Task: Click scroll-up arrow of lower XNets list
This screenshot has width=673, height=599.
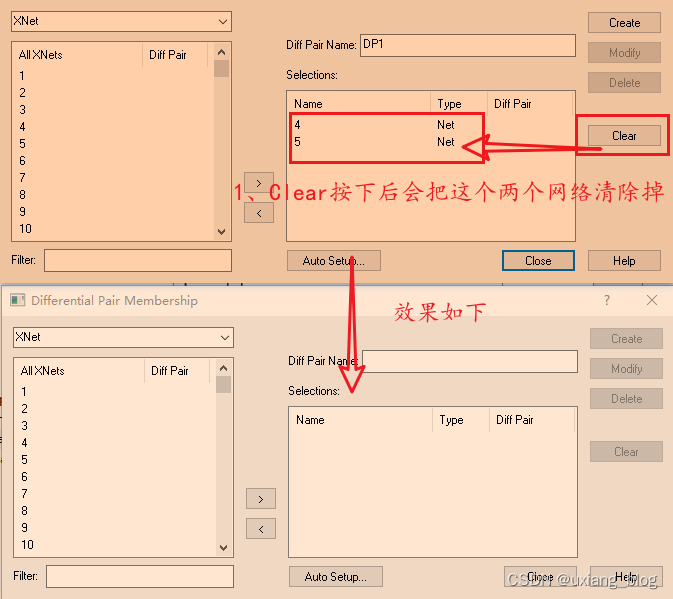Action: pos(224,368)
